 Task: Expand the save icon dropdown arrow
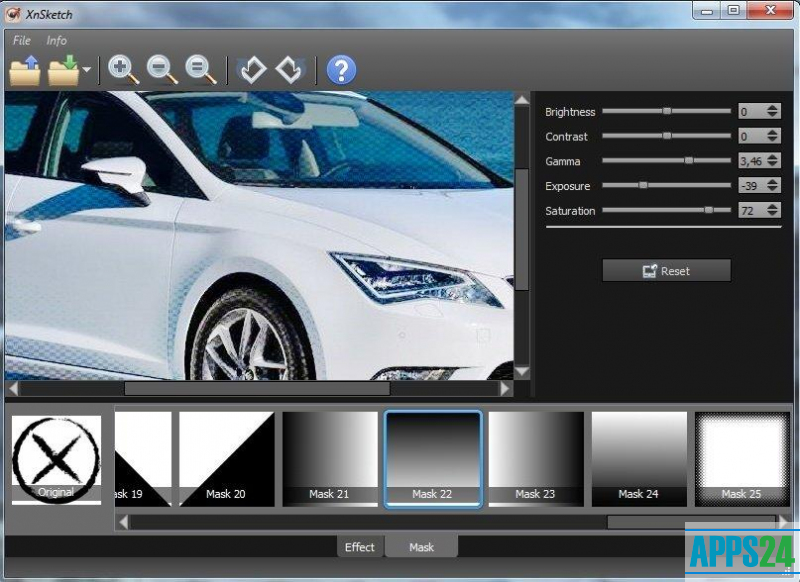pyautogui.click(x=87, y=71)
